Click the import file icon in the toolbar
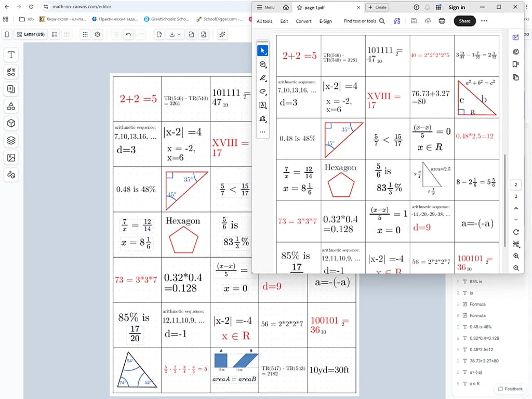Image resolution: width=532 pixels, height=399 pixels. coord(191,34)
